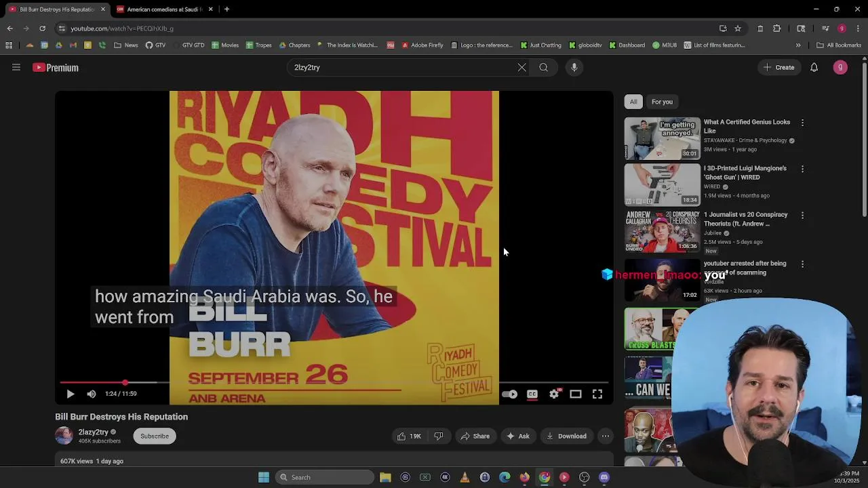
Task: Enter fullscreen mode
Action: coord(597,394)
